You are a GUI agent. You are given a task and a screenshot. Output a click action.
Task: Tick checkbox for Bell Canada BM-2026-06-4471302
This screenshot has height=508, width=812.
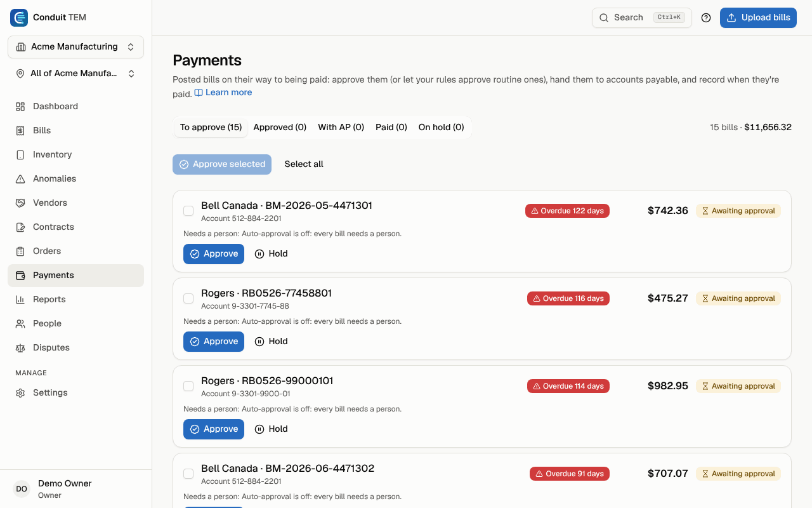[188, 474]
